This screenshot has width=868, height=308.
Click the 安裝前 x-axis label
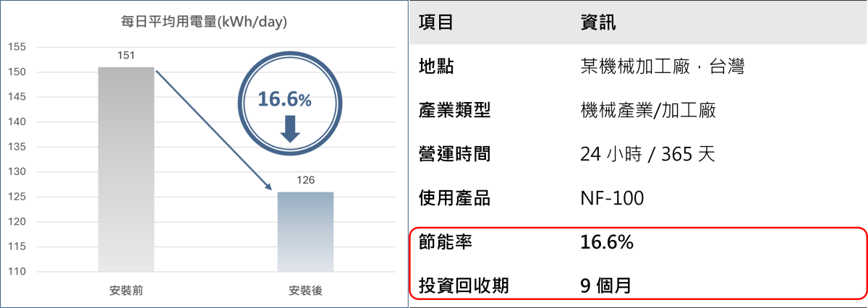tap(126, 291)
